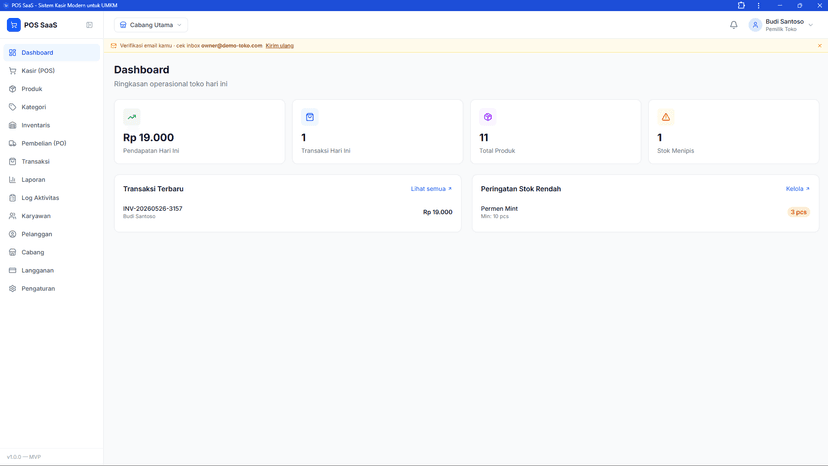The height and width of the screenshot is (466, 828).
Task: Click the Langganan card icon
Action: (13, 271)
